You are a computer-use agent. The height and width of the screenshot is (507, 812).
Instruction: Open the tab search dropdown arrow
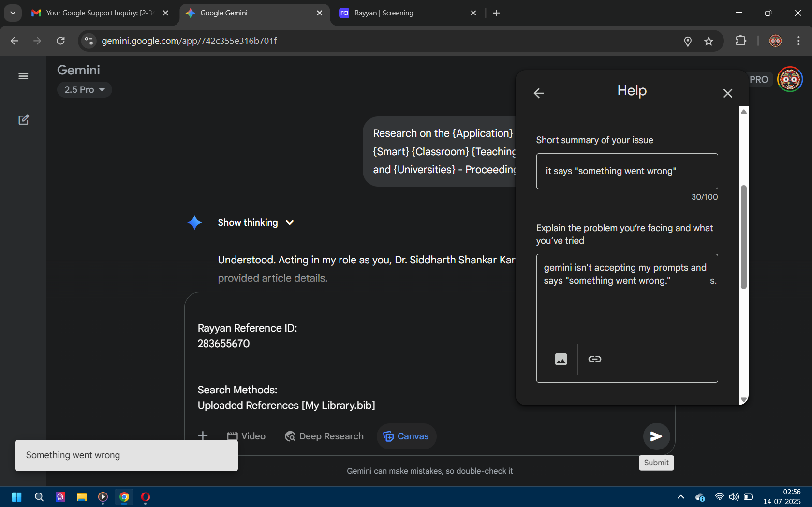13,13
